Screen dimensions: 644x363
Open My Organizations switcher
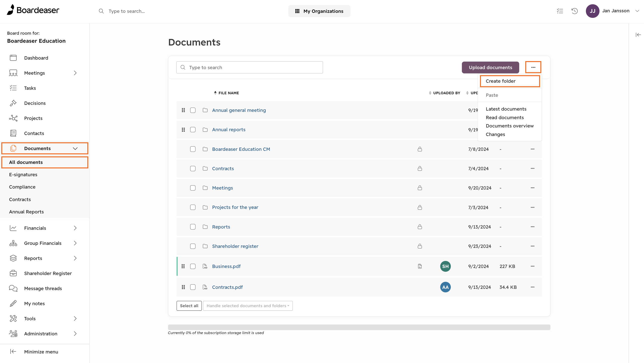click(319, 11)
